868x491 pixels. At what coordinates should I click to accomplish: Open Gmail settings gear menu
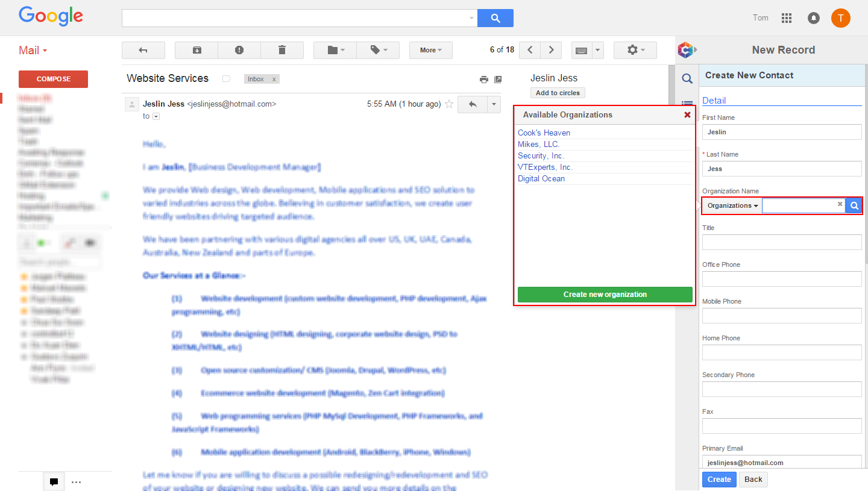tap(635, 50)
